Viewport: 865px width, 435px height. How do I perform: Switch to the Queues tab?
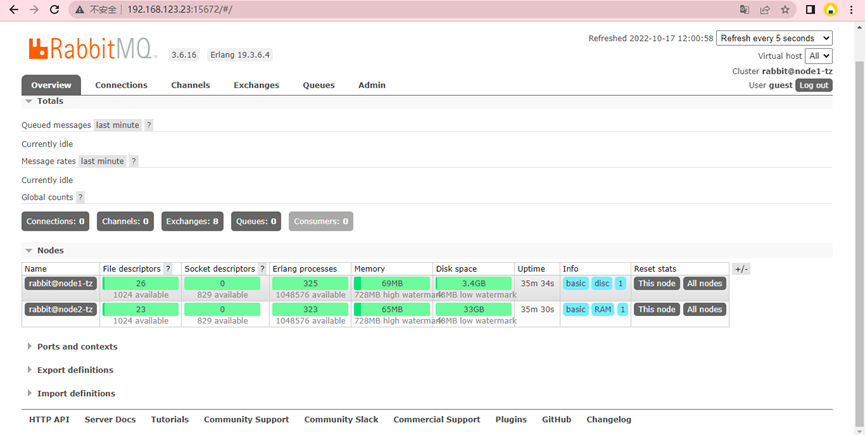[x=319, y=85]
